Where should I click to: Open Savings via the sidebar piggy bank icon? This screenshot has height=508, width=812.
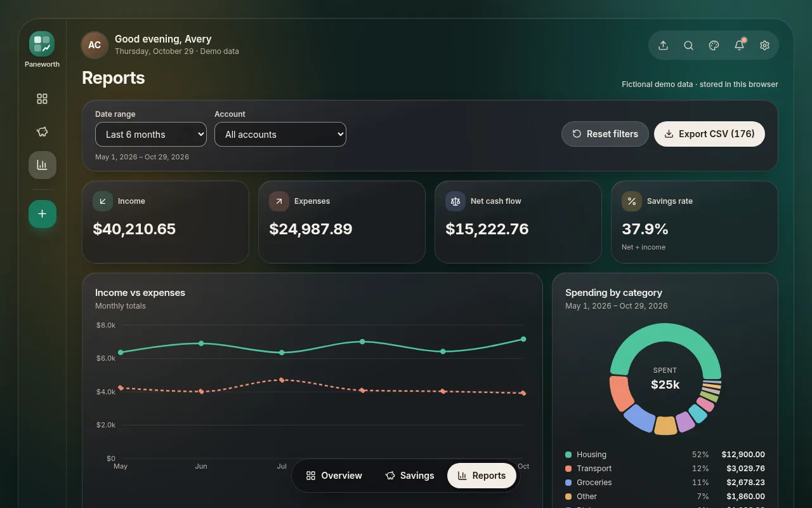point(42,132)
